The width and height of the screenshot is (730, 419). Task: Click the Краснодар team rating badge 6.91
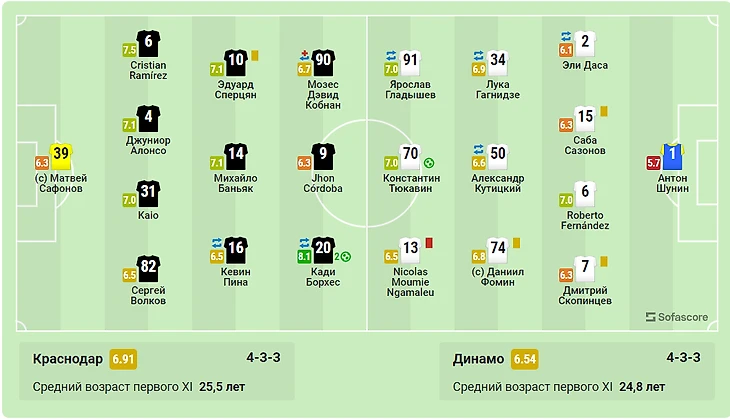[x=123, y=359]
